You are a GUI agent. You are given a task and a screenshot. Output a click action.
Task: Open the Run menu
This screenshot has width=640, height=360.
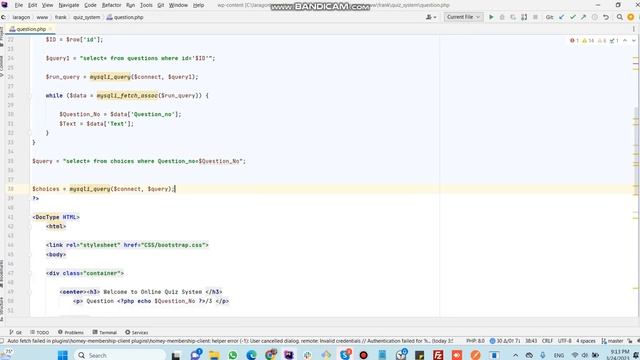point(130,5)
